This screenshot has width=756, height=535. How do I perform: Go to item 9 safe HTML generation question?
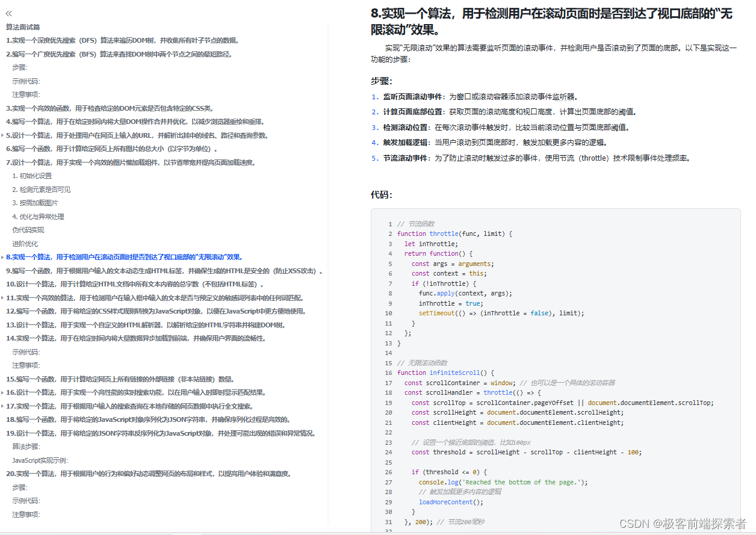pos(164,271)
